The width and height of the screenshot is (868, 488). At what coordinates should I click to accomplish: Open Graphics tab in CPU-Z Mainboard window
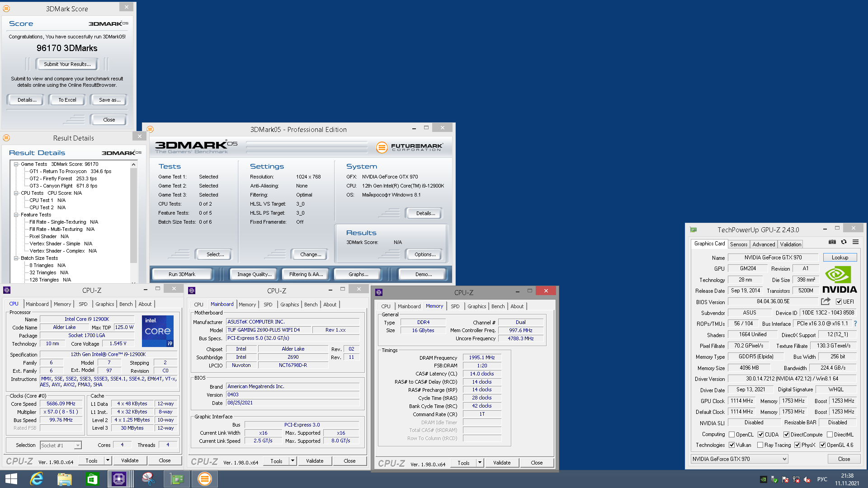click(x=289, y=305)
